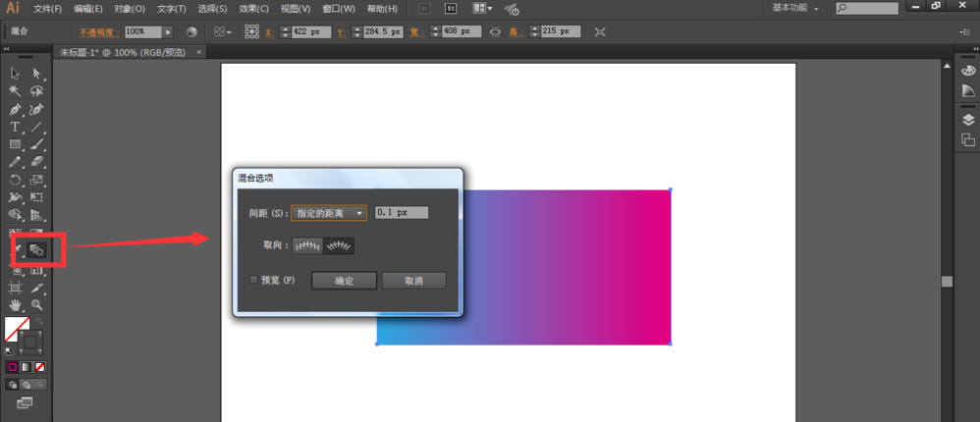
Task: Switch to Draw Normal mode
Action: 13,385
